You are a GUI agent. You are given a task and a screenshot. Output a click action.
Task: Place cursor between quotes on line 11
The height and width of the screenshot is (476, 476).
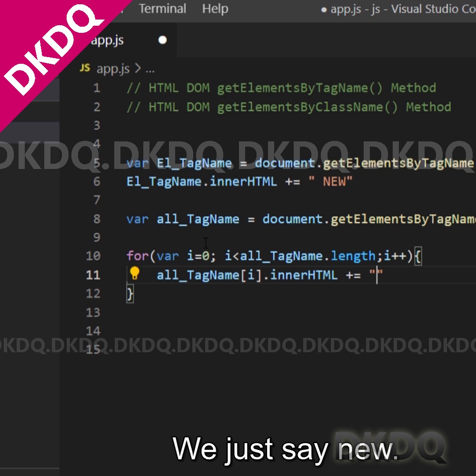point(377,275)
